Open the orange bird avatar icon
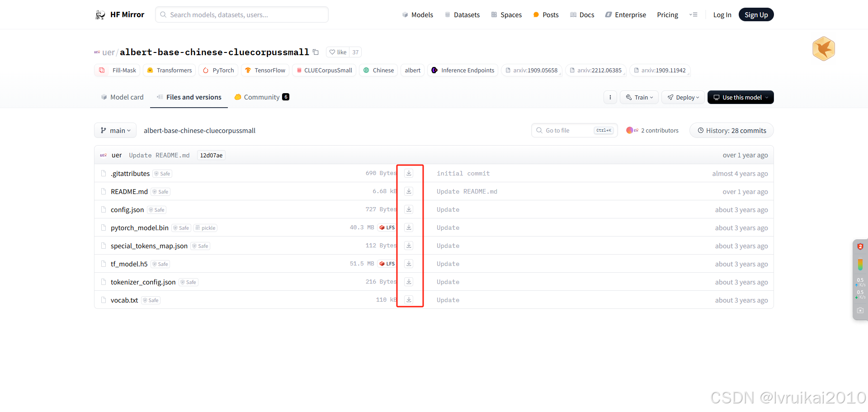Viewport: 868px width, 412px height. [824, 49]
